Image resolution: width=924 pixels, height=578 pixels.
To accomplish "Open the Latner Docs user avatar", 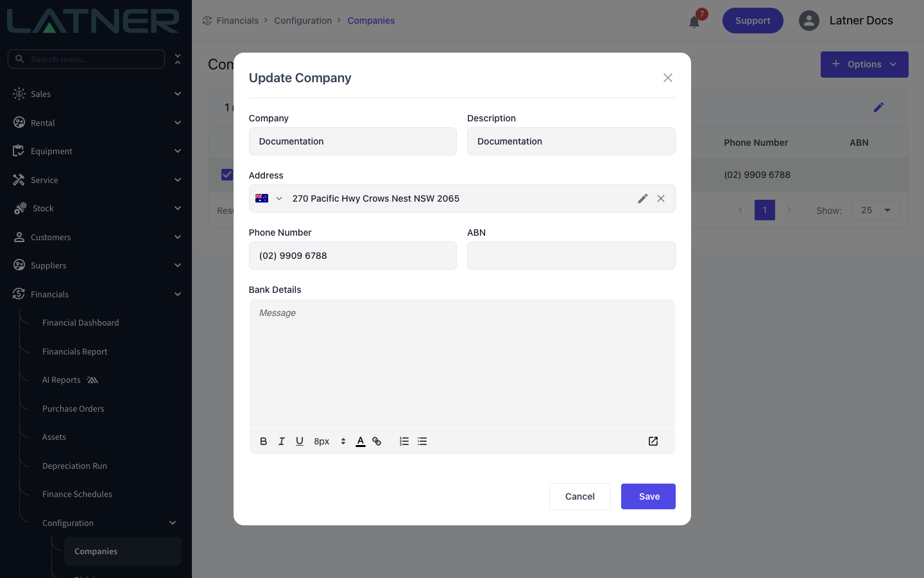I will click(x=809, y=21).
